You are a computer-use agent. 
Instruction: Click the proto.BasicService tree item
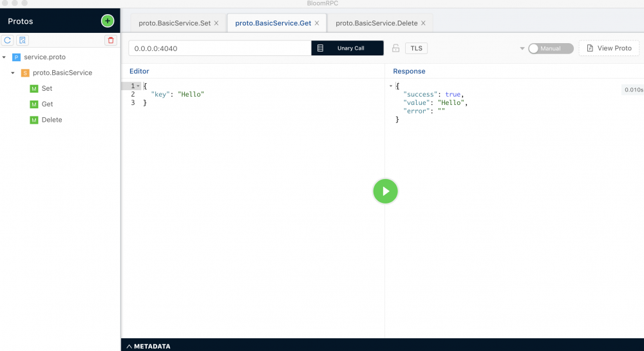[x=62, y=73]
